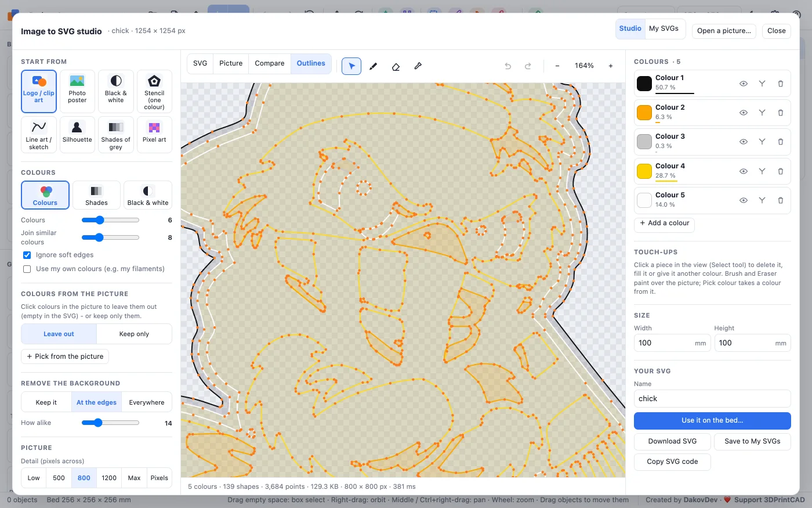Zoom in with the plus button
812x508 pixels.
pyautogui.click(x=611, y=66)
